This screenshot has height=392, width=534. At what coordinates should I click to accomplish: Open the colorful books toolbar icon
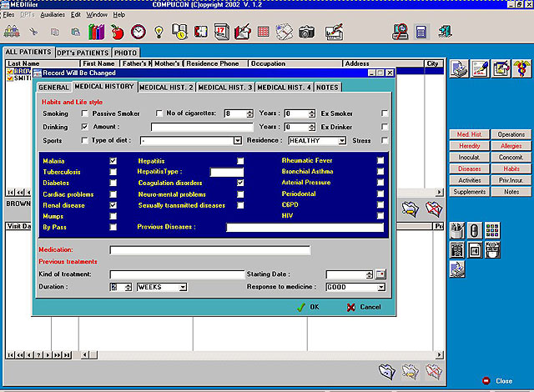click(97, 33)
